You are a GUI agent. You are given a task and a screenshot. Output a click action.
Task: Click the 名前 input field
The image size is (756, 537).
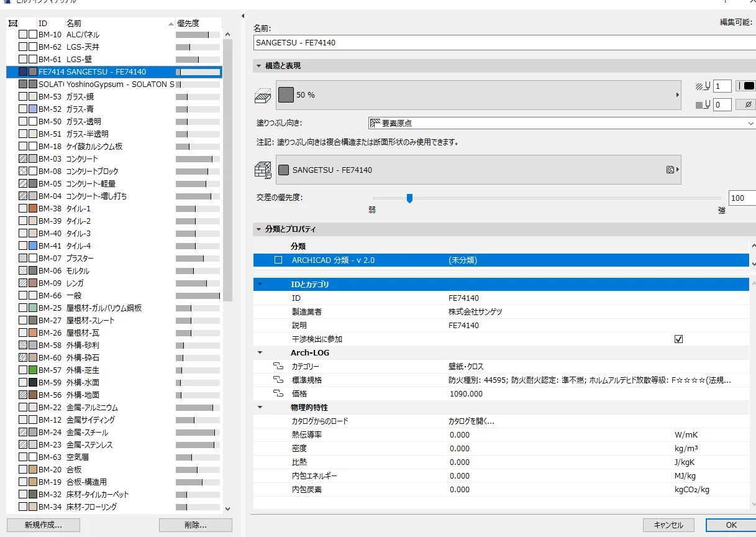[x=505, y=43]
